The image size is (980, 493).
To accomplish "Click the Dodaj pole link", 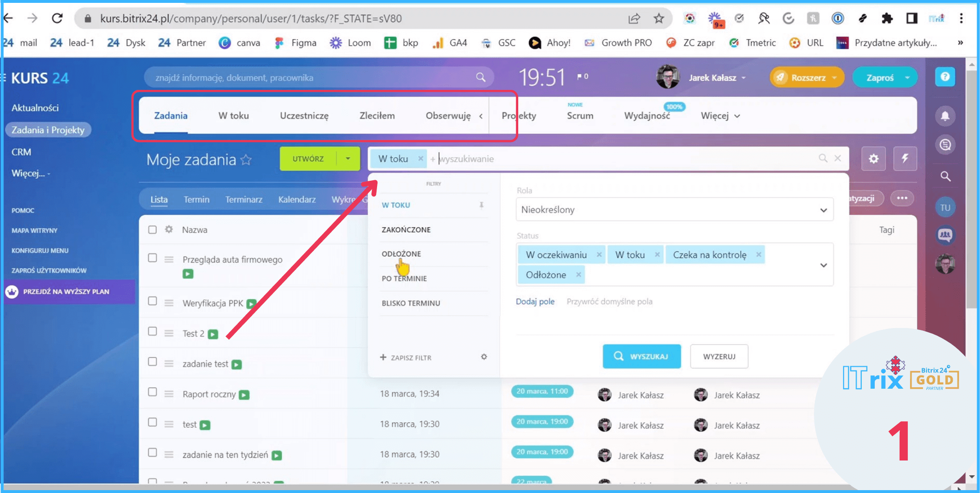I will coord(535,301).
